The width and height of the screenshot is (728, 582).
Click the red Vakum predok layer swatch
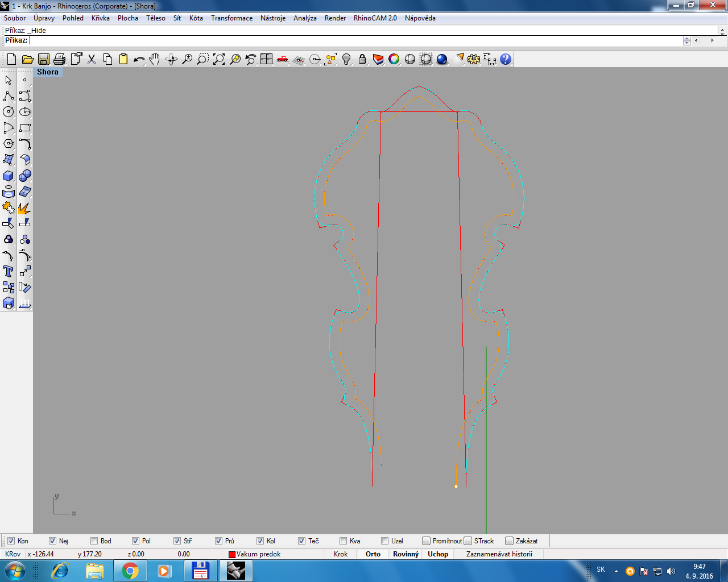click(232, 555)
